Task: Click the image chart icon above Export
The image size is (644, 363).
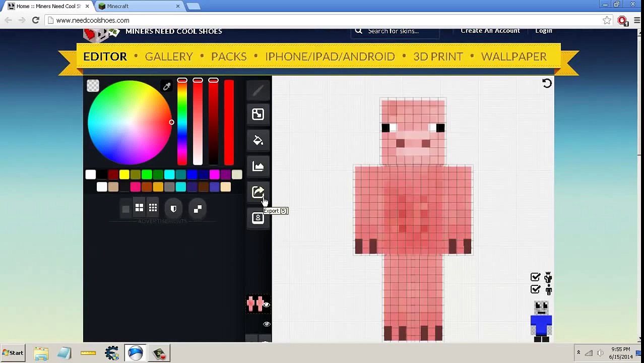Action: [257, 166]
